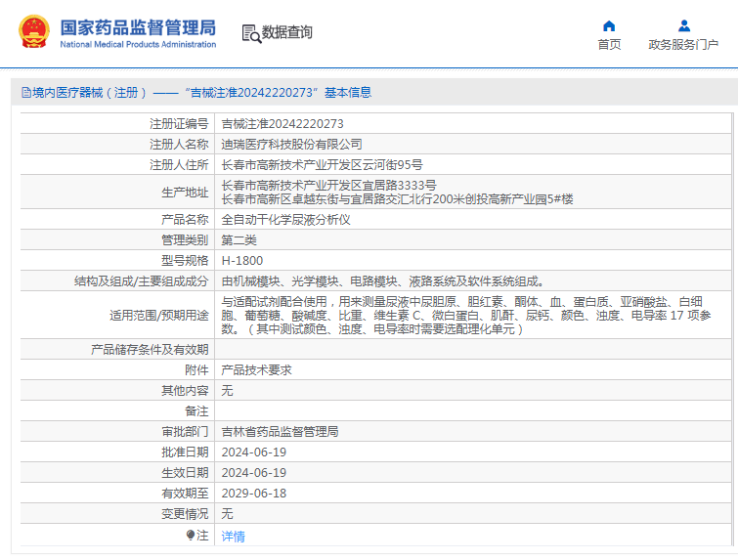Image resolution: width=738 pixels, height=560 pixels.
Task: Select composition text 由机械模块、光学模块
Action: pyautogui.click(x=382, y=281)
